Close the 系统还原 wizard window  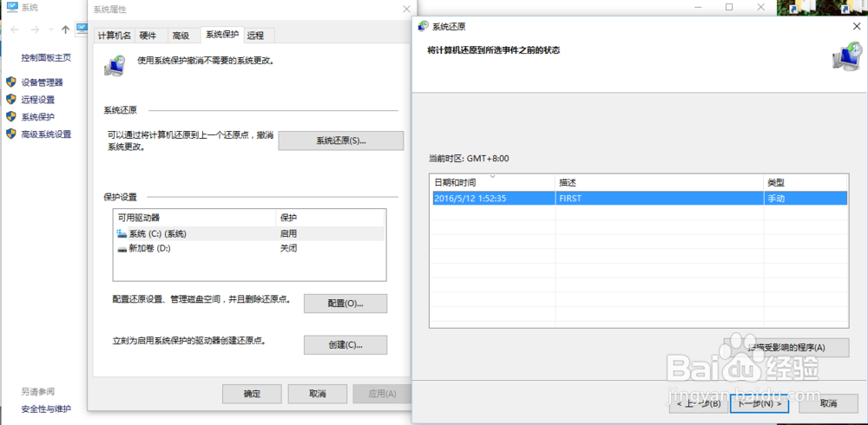(x=857, y=26)
